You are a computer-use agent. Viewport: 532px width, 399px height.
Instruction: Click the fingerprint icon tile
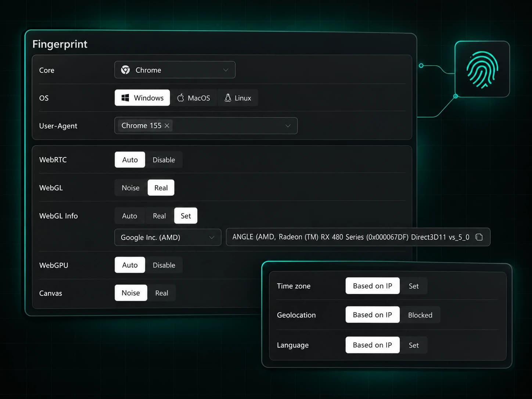[482, 69]
